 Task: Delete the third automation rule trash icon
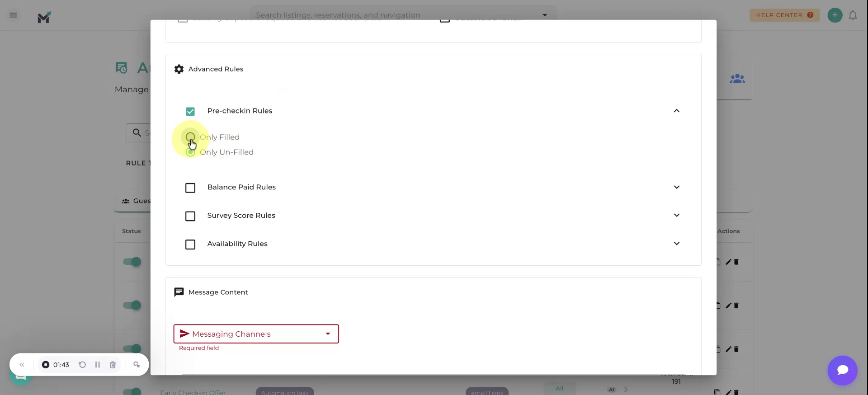coord(736,349)
